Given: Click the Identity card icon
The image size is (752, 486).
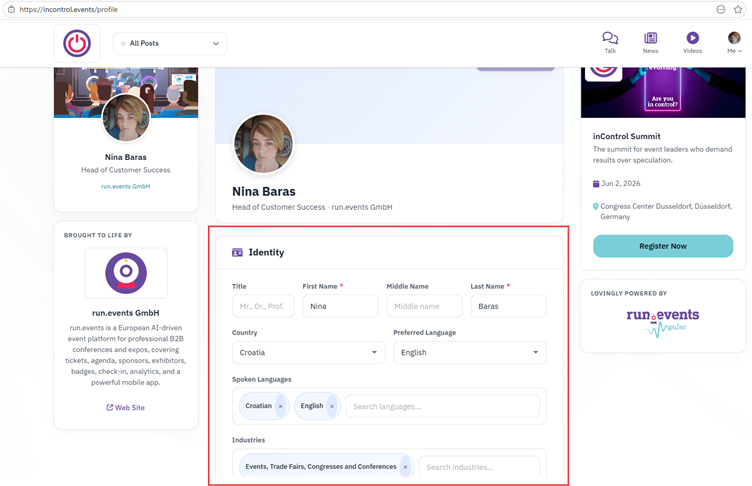Looking at the screenshot, I should [237, 252].
